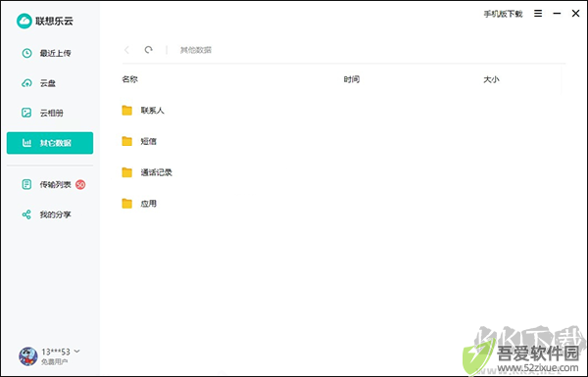Click the share icon beside 我的分享

26,214
